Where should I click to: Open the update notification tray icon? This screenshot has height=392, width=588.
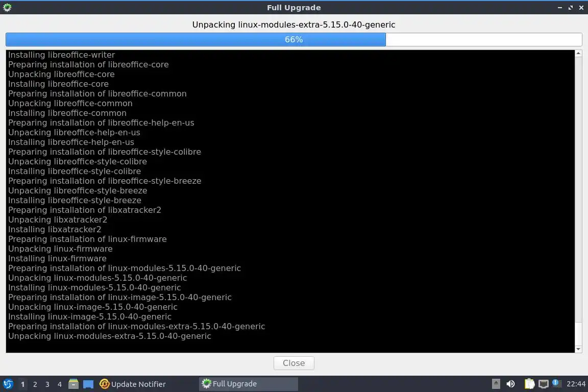pos(556,383)
